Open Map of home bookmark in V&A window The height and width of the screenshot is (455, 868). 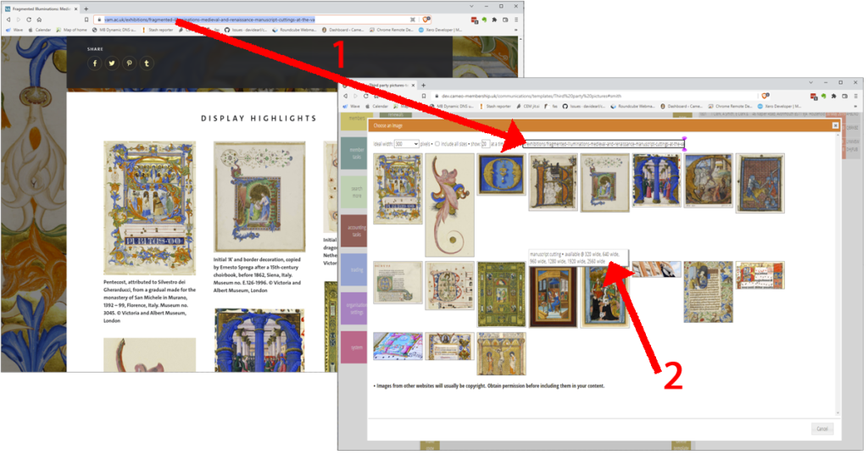72,30
